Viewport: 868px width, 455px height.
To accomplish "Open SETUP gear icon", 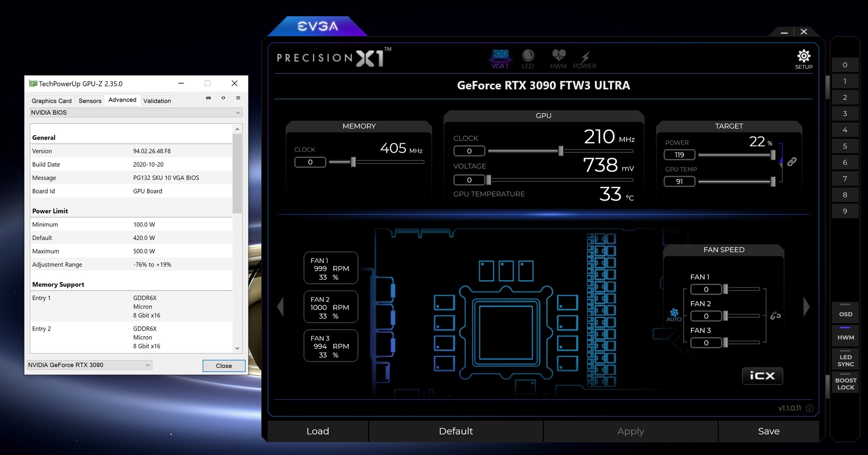I will (804, 59).
